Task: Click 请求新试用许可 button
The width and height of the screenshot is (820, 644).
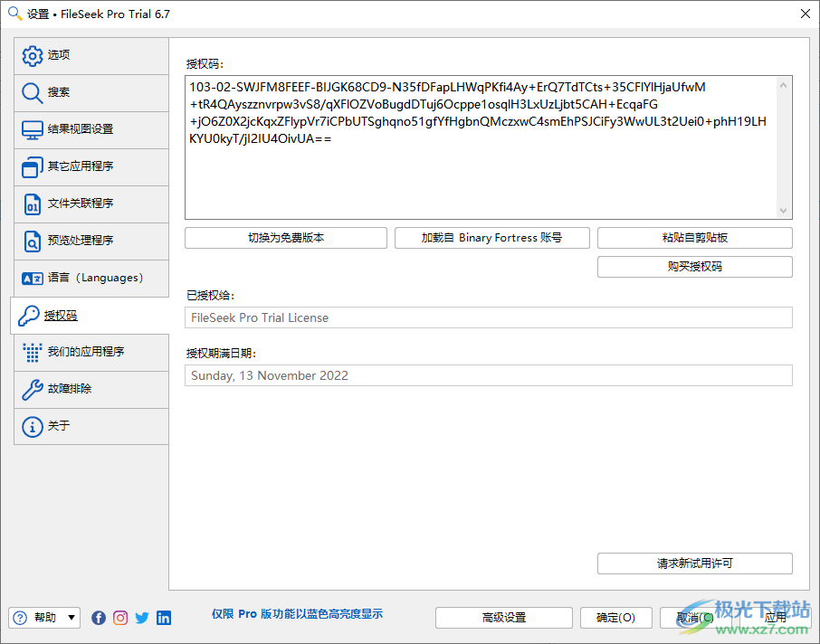Action: tap(695, 563)
